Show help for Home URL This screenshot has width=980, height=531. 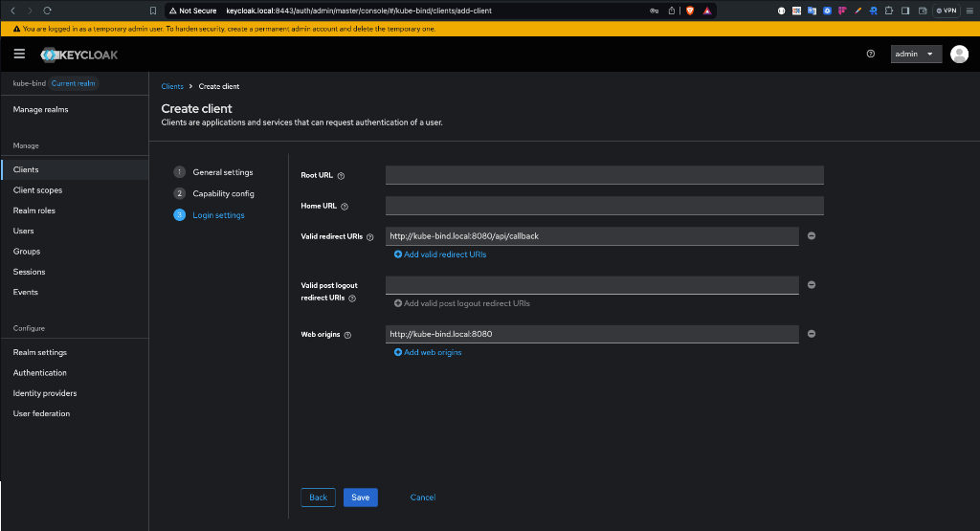point(345,206)
